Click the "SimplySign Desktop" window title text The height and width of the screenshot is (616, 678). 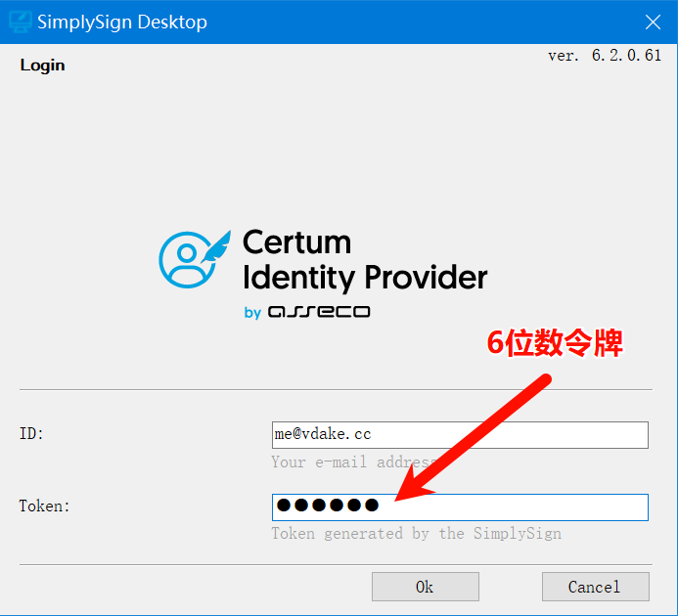point(122,22)
